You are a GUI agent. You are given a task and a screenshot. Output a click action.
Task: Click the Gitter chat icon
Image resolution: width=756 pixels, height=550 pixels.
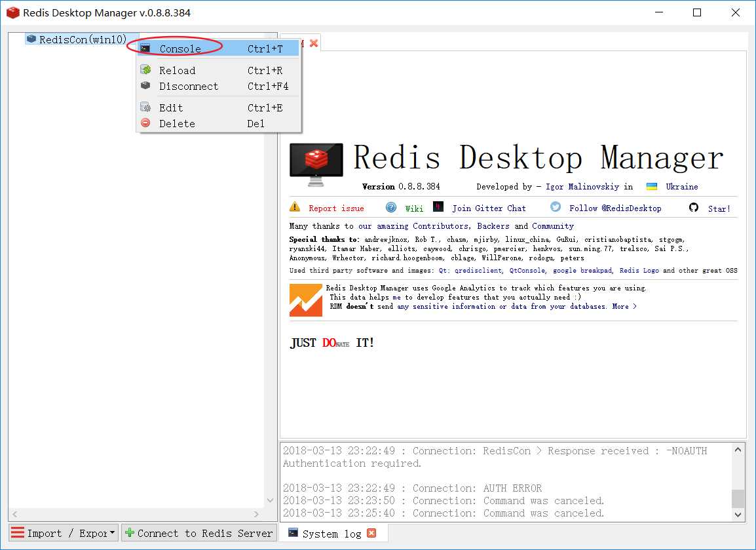point(438,207)
